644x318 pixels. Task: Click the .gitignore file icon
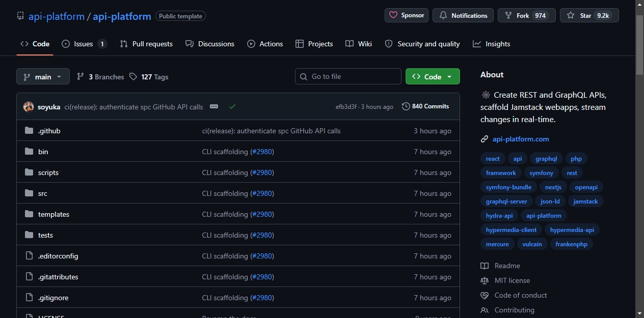click(x=29, y=298)
